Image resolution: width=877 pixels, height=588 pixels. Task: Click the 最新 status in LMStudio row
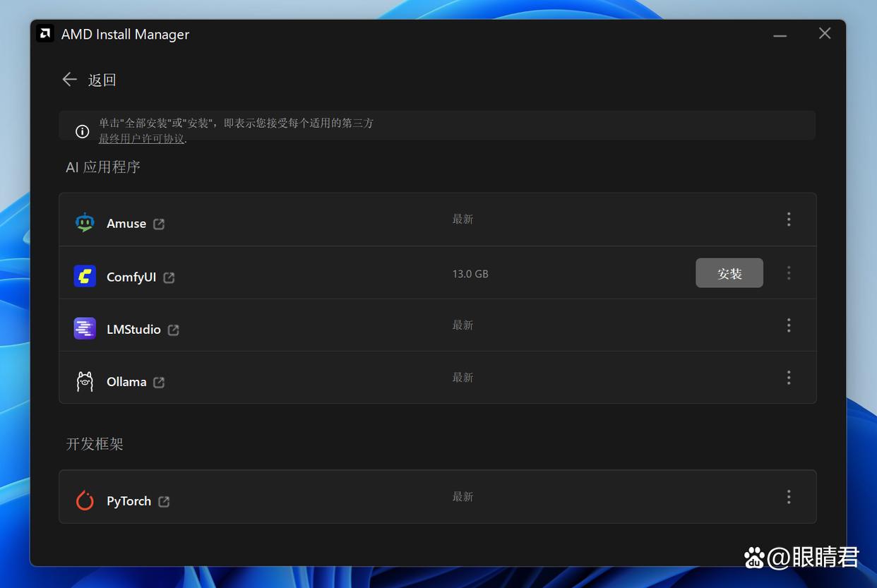point(463,325)
